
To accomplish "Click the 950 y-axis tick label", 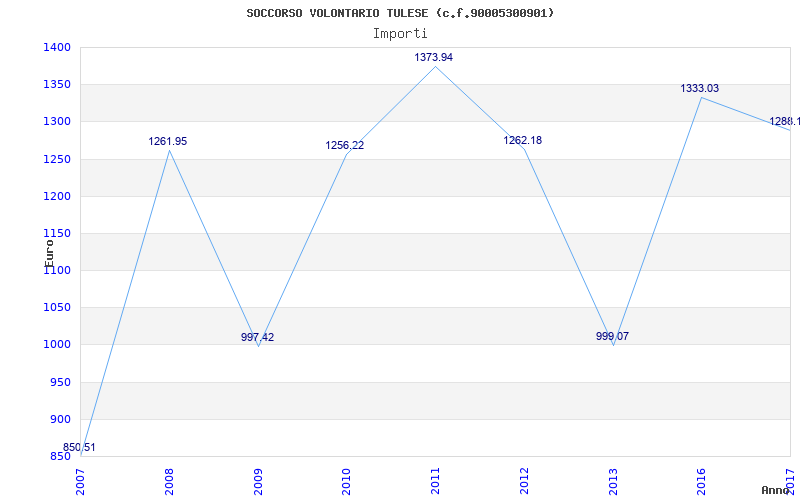I will (61, 382).
